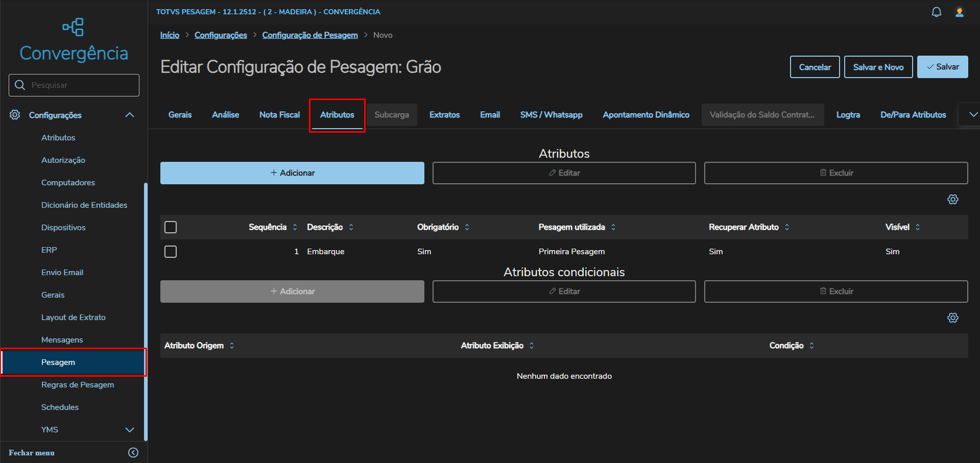Follow the Configuração de Pesagem breadcrumb link
Viewport: 980px width, 463px height.
(309, 35)
